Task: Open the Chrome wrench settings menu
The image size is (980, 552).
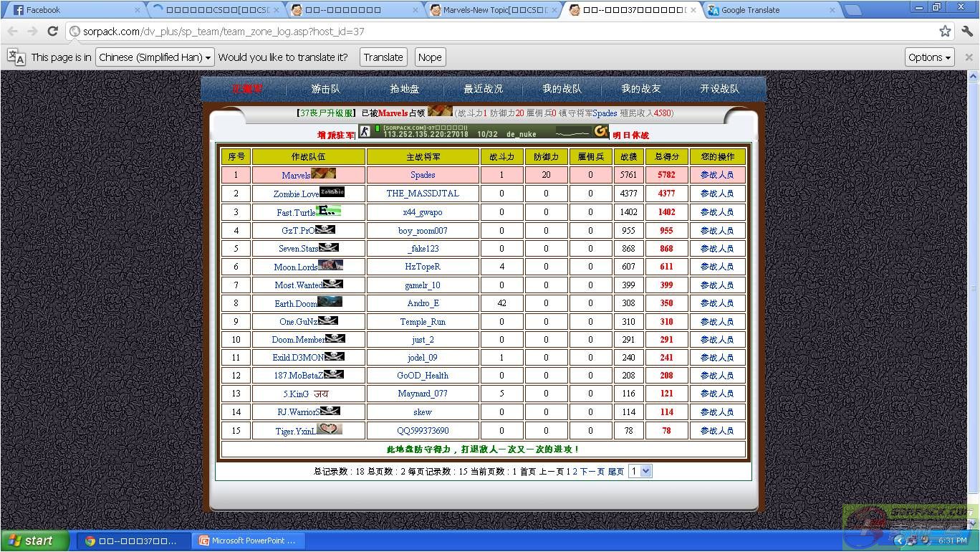Action: tap(966, 32)
